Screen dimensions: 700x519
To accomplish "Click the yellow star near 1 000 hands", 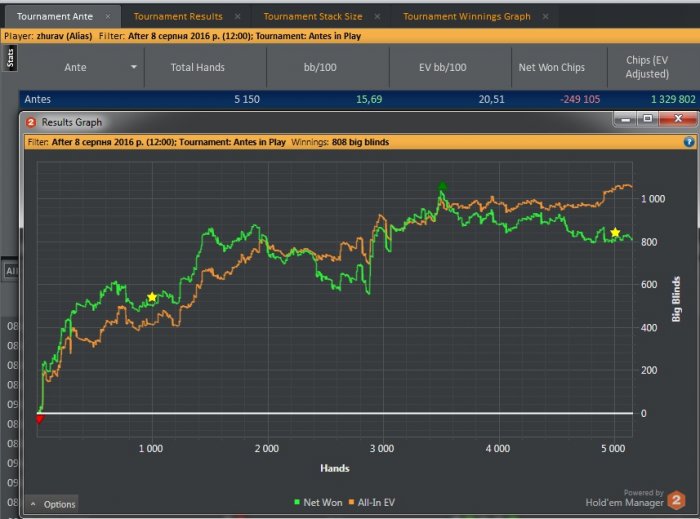I will coord(152,297).
